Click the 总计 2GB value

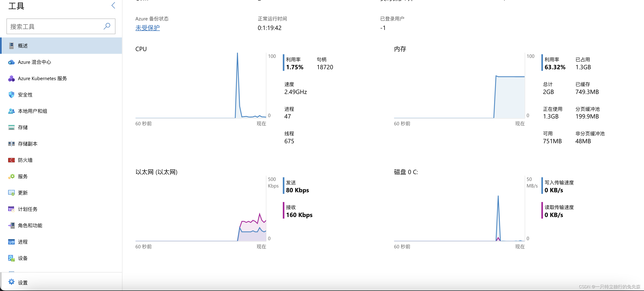point(548,92)
